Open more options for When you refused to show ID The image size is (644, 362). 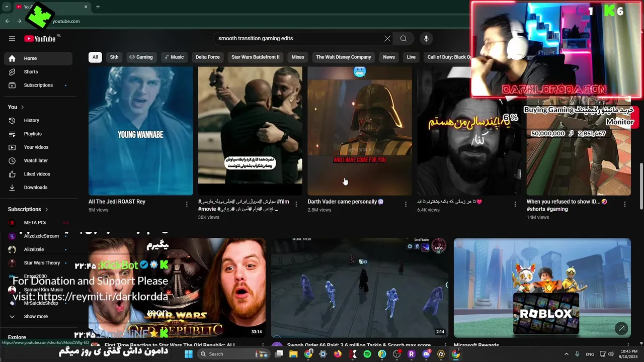(625, 204)
